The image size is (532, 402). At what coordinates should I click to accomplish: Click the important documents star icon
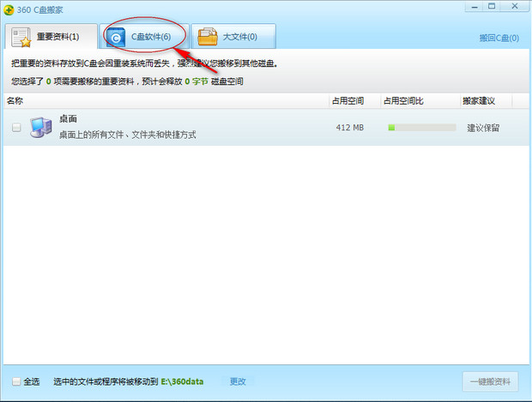click(x=21, y=37)
